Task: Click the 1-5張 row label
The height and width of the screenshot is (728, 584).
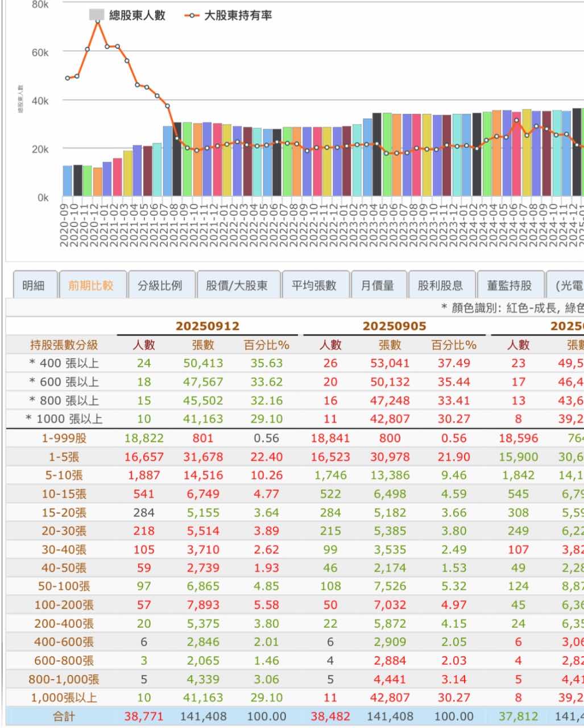Action: coord(64,457)
